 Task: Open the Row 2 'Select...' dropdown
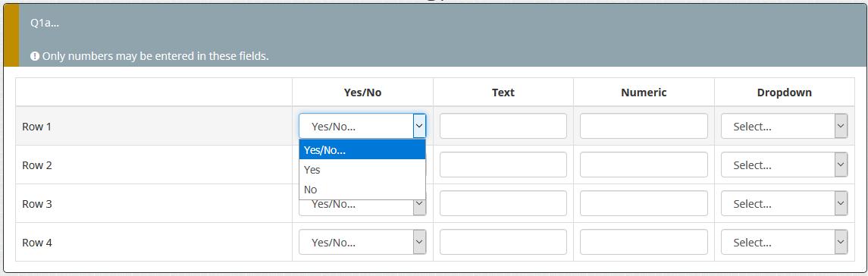[x=784, y=165]
